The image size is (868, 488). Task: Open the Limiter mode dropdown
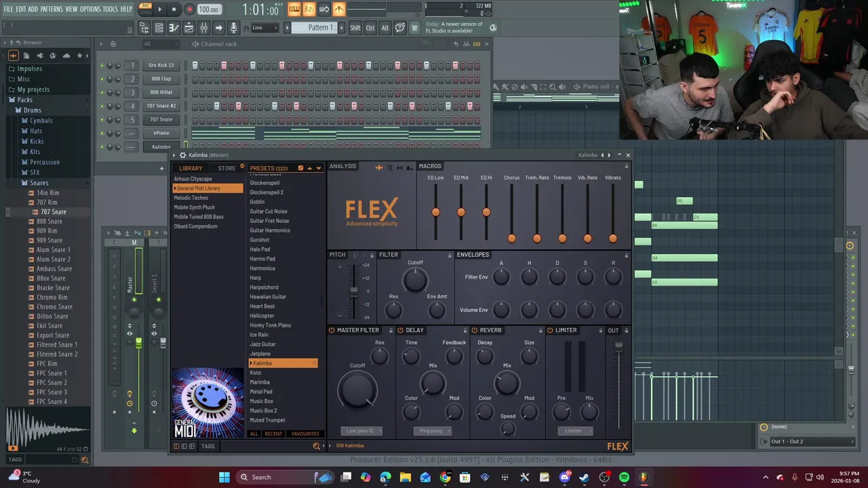coord(575,430)
